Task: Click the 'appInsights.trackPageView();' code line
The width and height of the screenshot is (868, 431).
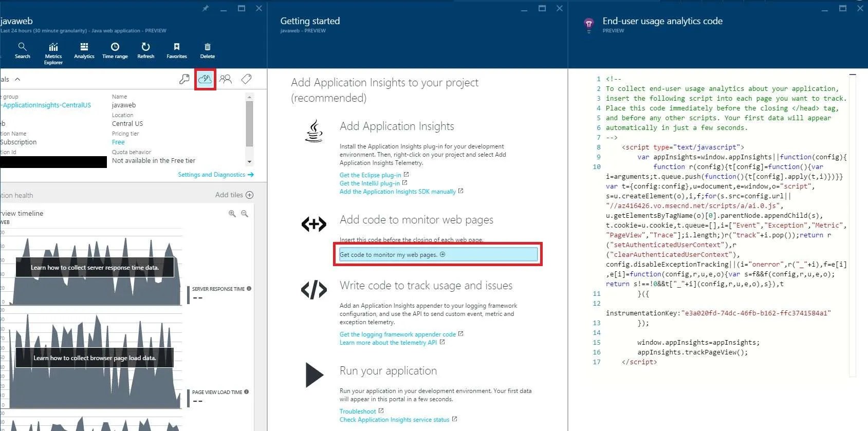Action: point(693,352)
